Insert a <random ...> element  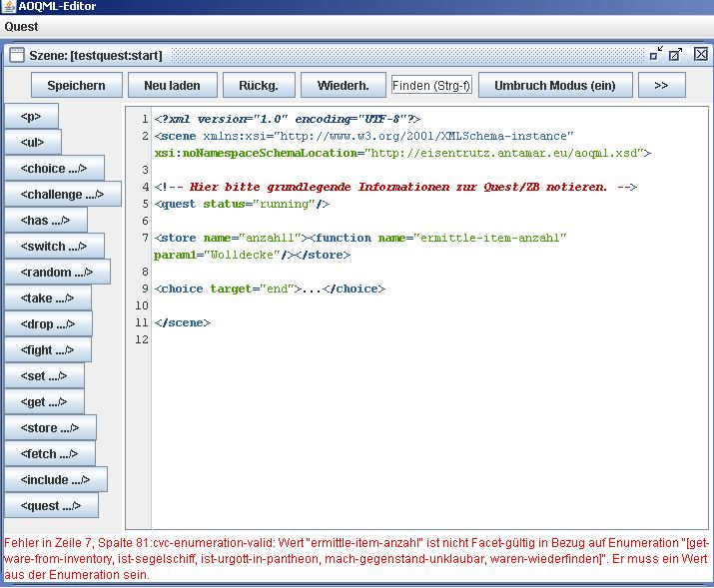tap(57, 272)
